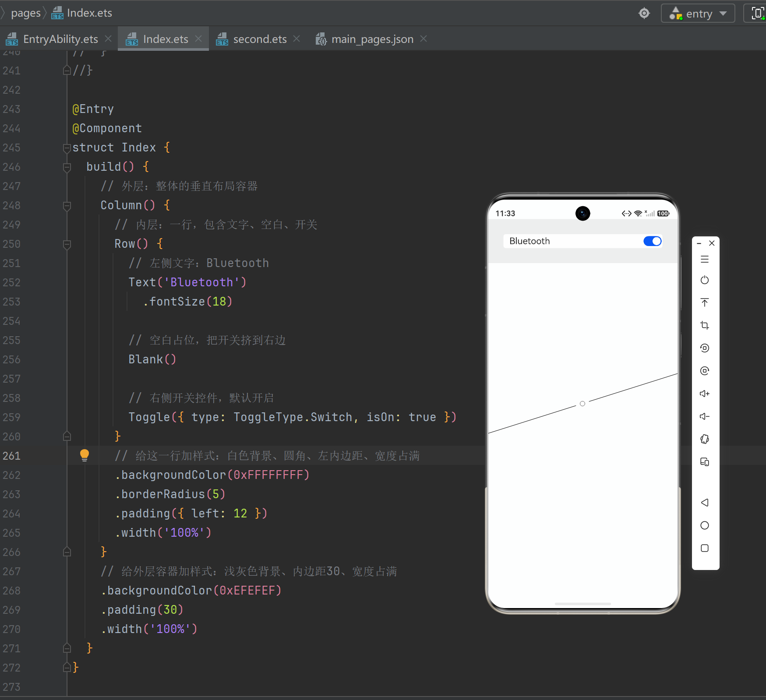This screenshot has height=700, width=766.
Task: Click the small circle handle in emulator screen
Action: pyautogui.click(x=582, y=404)
